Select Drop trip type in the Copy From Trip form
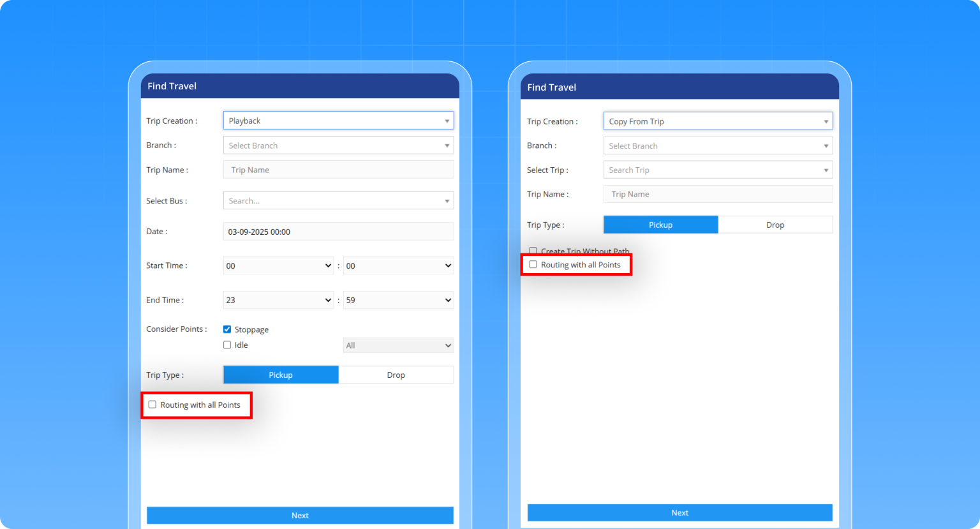The image size is (980, 529). (775, 225)
